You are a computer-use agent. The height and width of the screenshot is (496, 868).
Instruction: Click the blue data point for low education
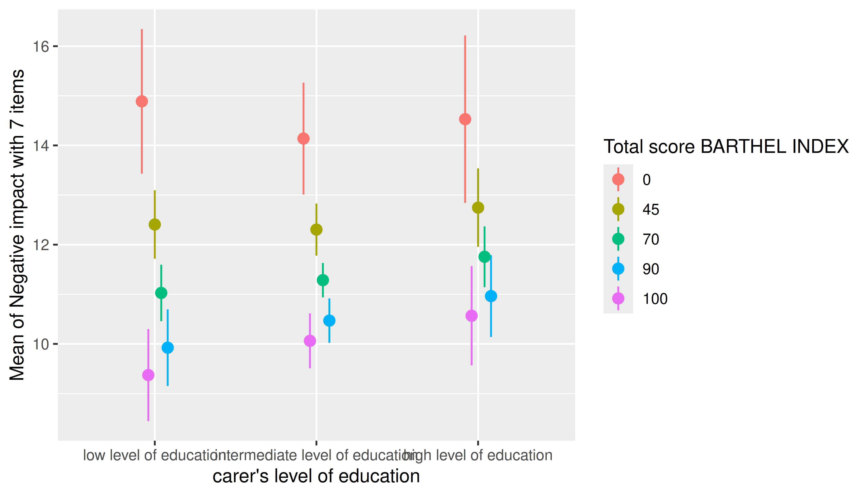pos(168,347)
